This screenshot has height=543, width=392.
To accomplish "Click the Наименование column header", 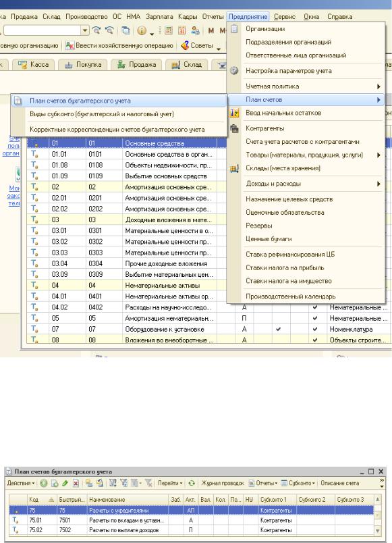I will pos(128,499).
